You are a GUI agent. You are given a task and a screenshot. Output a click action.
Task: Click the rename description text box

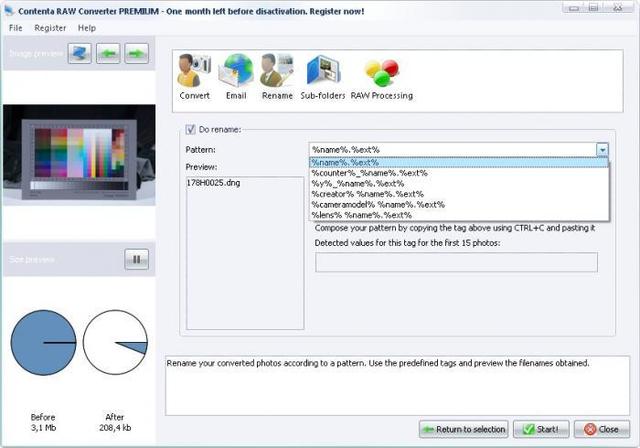(x=397, y=386)
